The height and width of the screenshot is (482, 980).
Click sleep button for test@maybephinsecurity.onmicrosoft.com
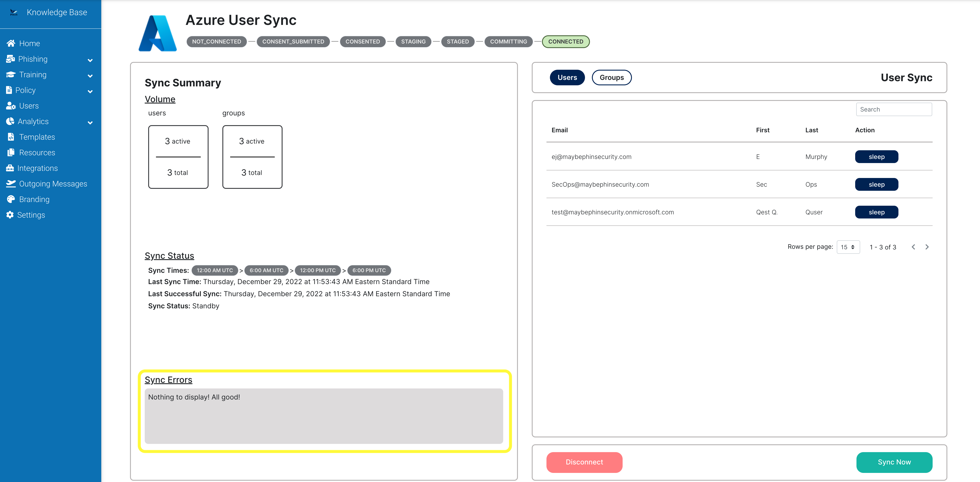(x=877, y=212)
